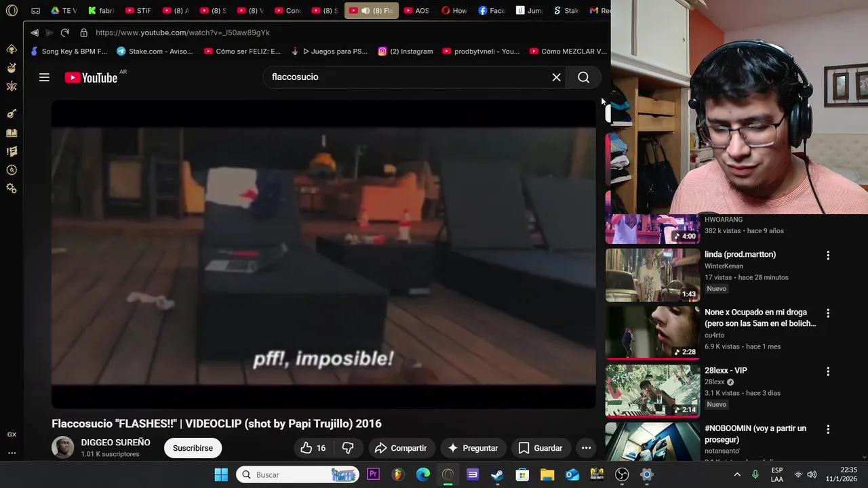This screenshot has width=868, height=488.
Task: Open the sidebar settings gear icon
Action: click(12, 188)
